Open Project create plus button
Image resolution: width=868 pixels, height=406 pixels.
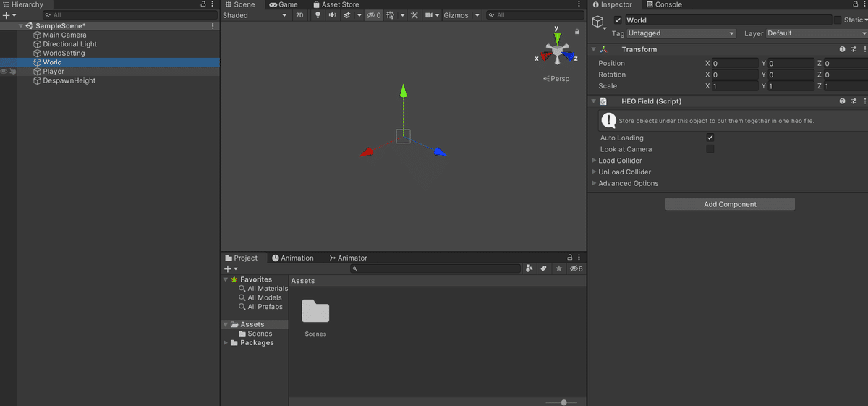(231, 268)
